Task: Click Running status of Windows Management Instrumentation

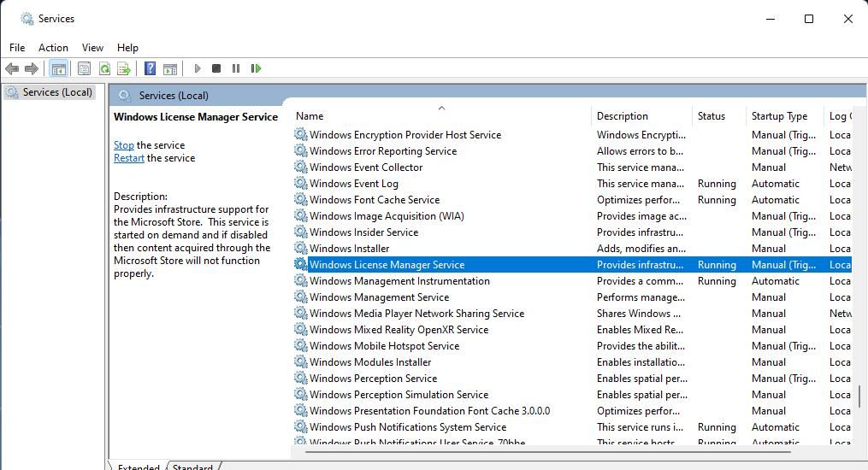Action: (717, 281)
